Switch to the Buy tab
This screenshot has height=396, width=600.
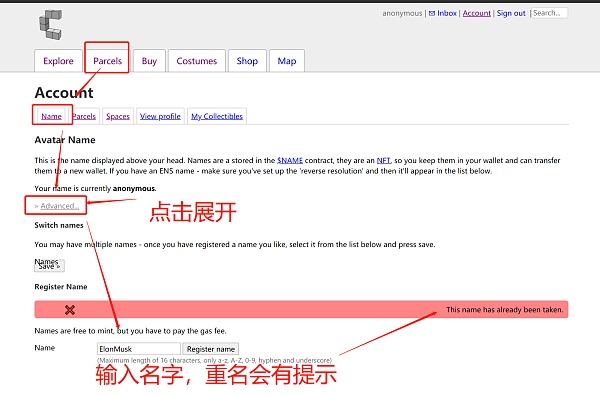(x=149, y=61)
